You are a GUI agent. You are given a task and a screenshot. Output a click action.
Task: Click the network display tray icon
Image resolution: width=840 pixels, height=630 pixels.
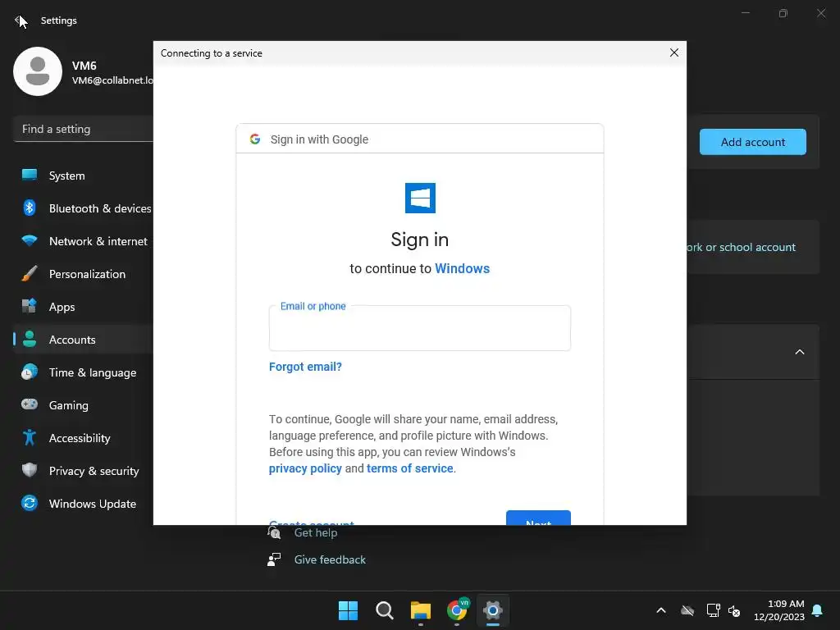tap(713, 610)
